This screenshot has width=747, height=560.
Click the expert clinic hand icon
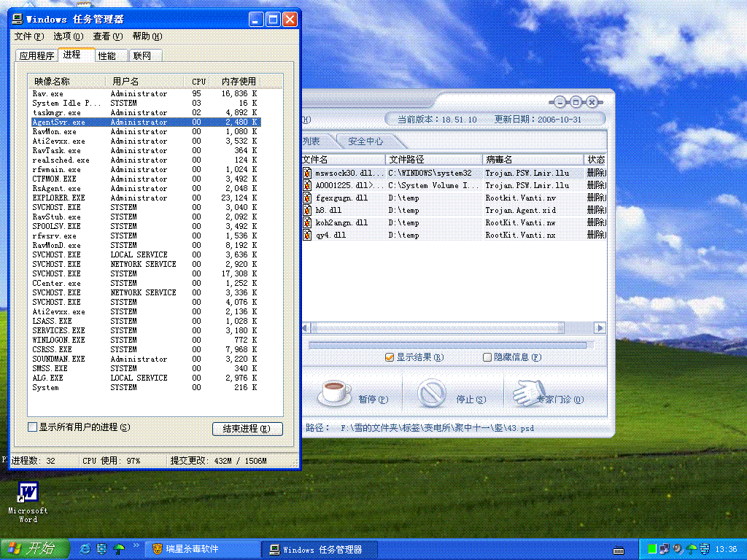point(529,392)
